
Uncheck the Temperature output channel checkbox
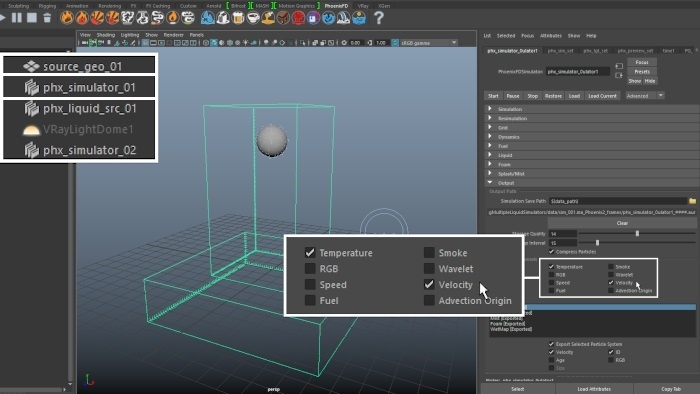[551, 267]
